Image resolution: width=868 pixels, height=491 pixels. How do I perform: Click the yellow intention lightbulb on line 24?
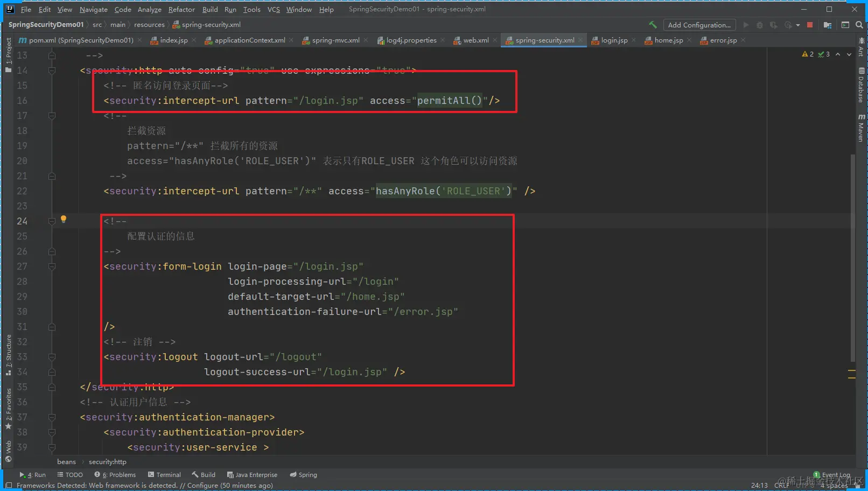point(64,219)
